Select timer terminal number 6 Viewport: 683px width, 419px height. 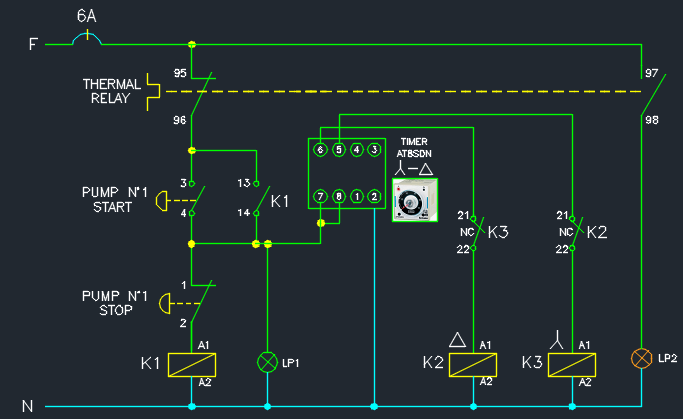[x=320, y=150]
